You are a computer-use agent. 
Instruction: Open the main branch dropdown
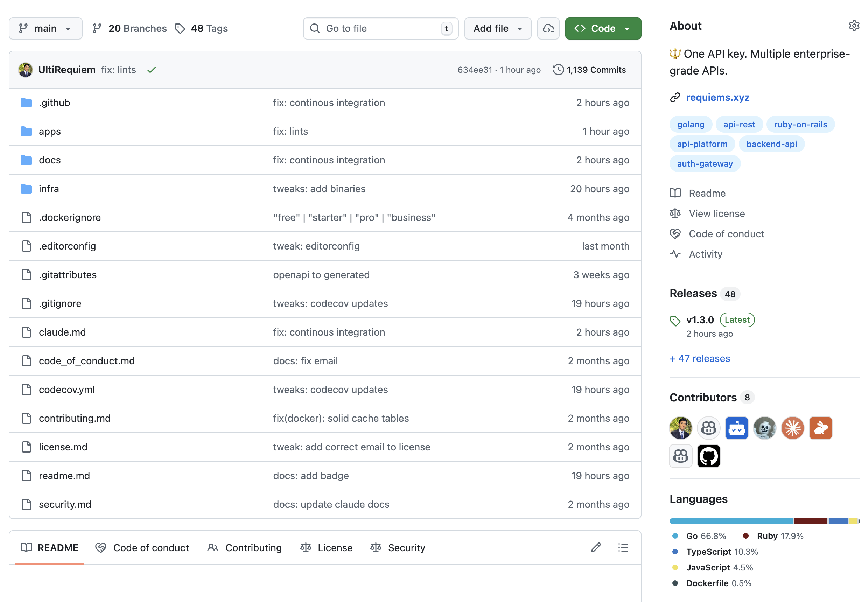tap(45, 28)
